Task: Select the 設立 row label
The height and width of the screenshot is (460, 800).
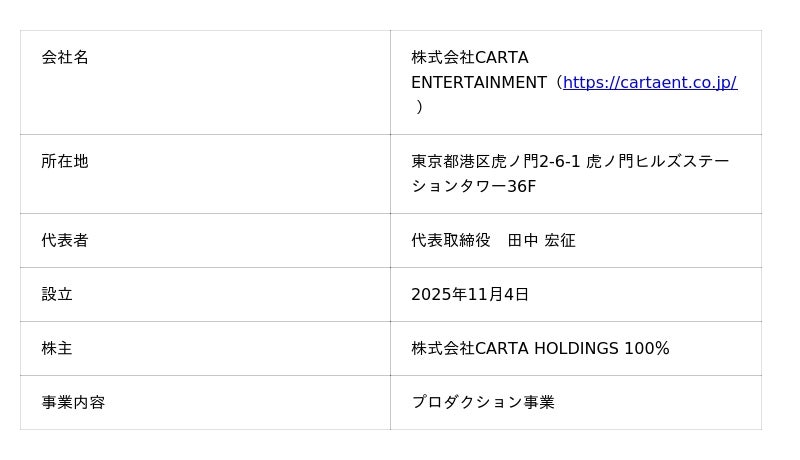Action: pyautogui.click(x=57, y=294)
